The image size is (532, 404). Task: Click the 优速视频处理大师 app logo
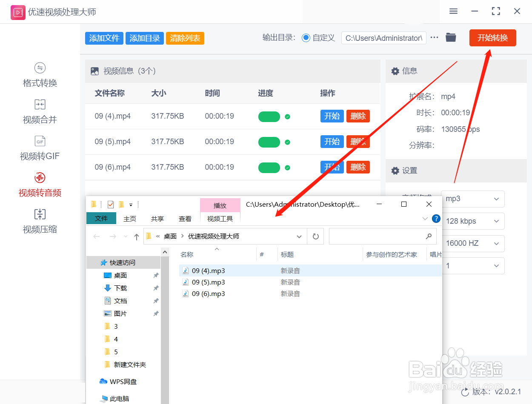pyautogui.click(x=18, y=12)
